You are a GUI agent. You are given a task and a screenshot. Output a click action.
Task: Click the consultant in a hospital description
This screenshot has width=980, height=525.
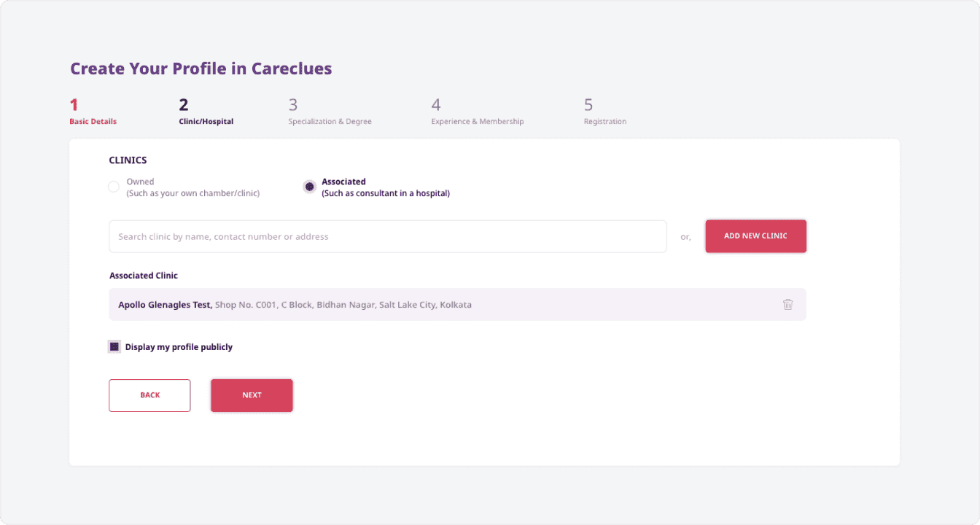[x=385, y=194]
